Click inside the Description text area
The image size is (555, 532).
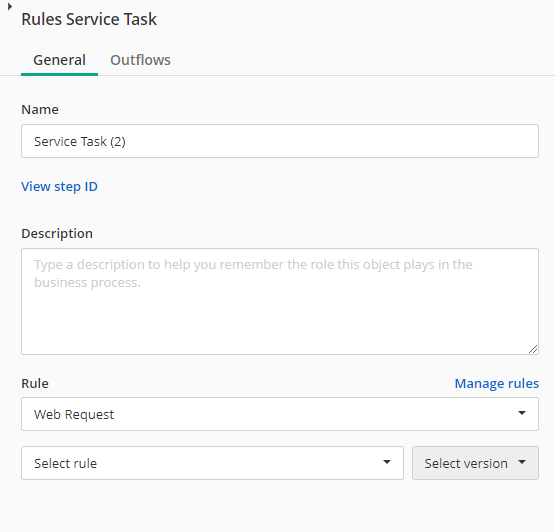[280, 302]
